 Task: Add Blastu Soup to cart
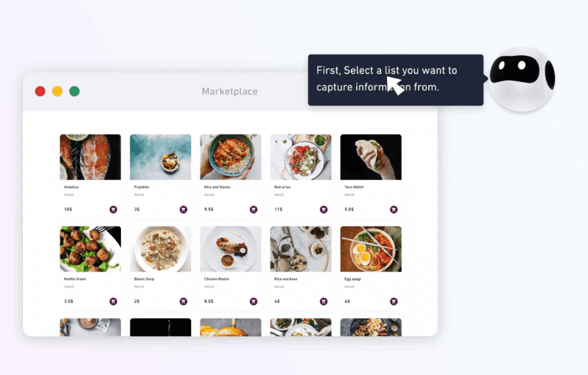(x=183, y=301)
